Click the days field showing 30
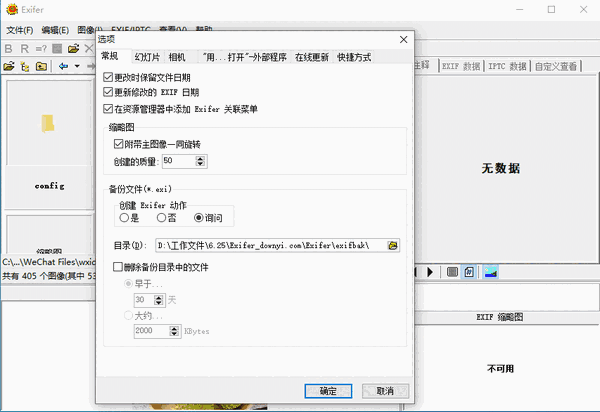The image size is (600, 412). coord(144,300)
